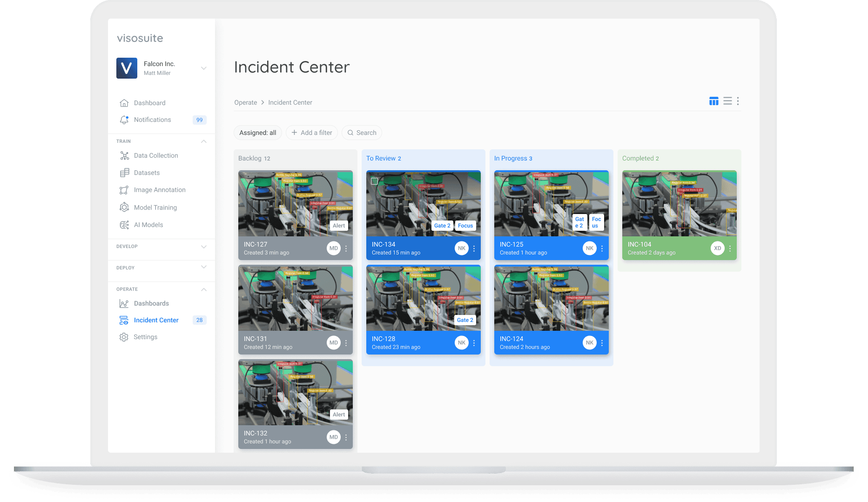The height and width of the screenshot is (502, 868).
Task: Open the Dashboard home icon
Action: (x=124, y=102)
